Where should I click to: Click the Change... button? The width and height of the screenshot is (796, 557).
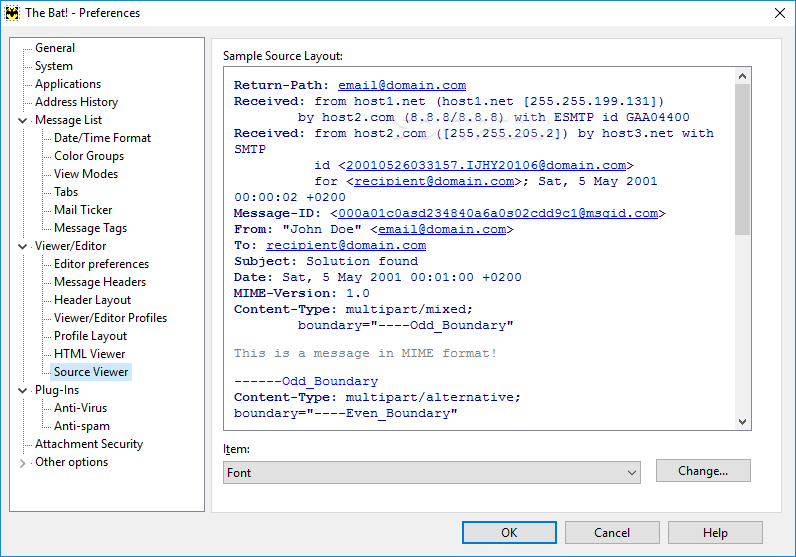(703, 471)
